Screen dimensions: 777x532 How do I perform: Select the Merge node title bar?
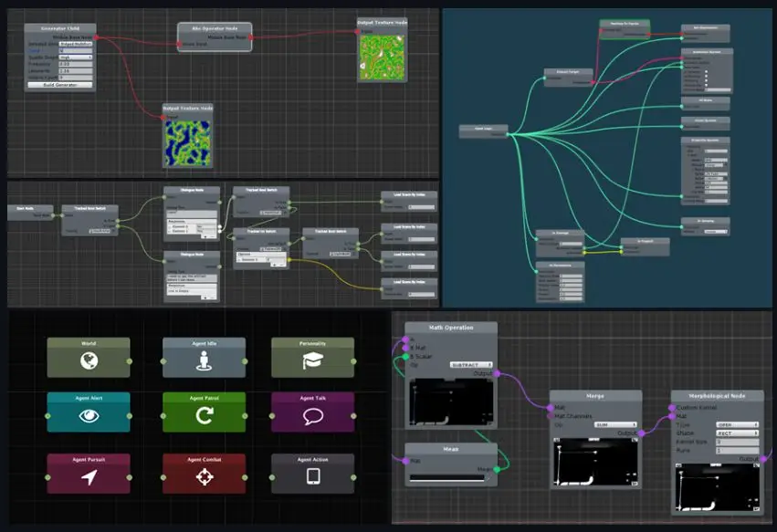pyautogui.click(x=595, y=396)
